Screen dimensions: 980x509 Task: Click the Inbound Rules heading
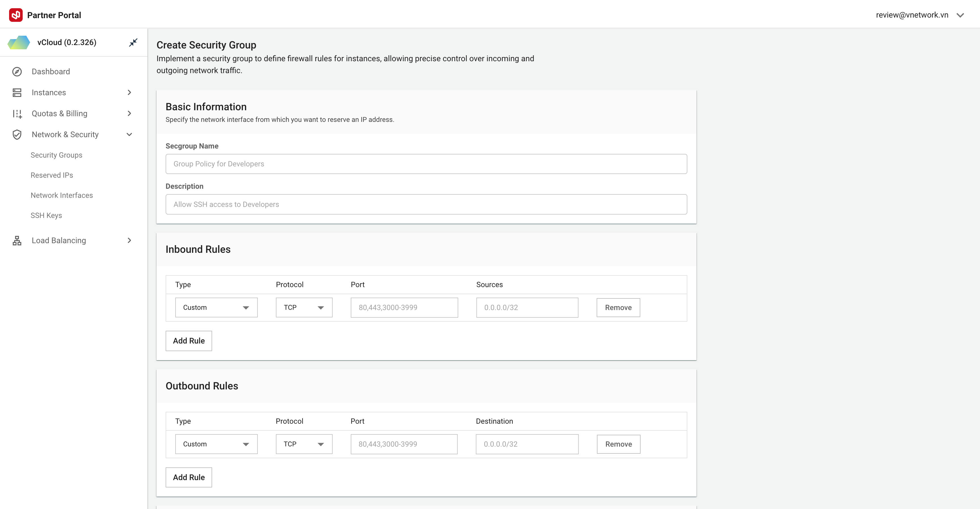(198, 249)
